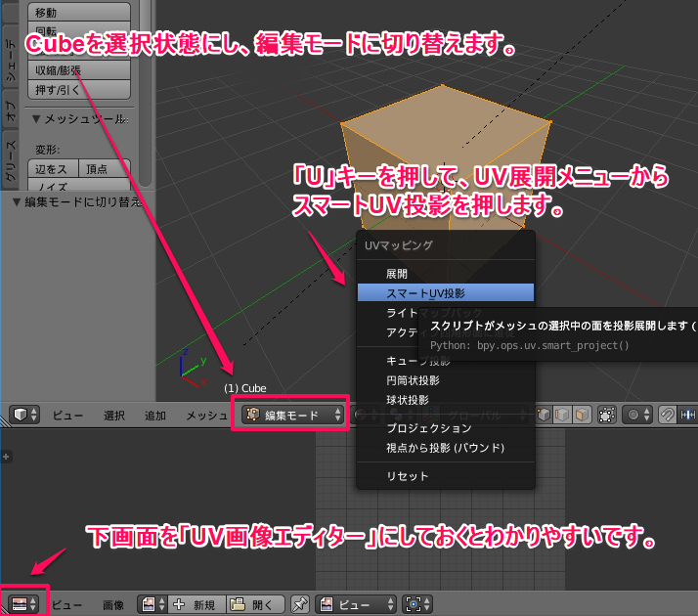Open the 追加 menu

click(155, 416)
